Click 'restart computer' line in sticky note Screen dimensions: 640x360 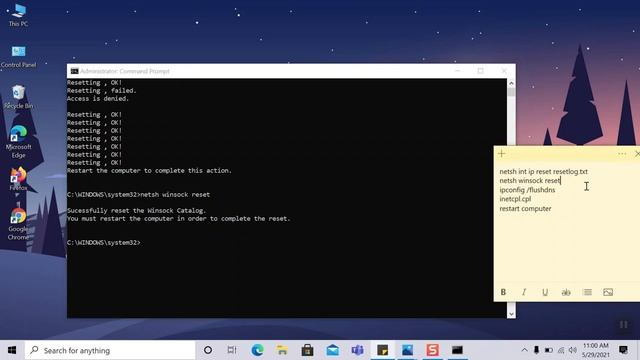point(525,208)
